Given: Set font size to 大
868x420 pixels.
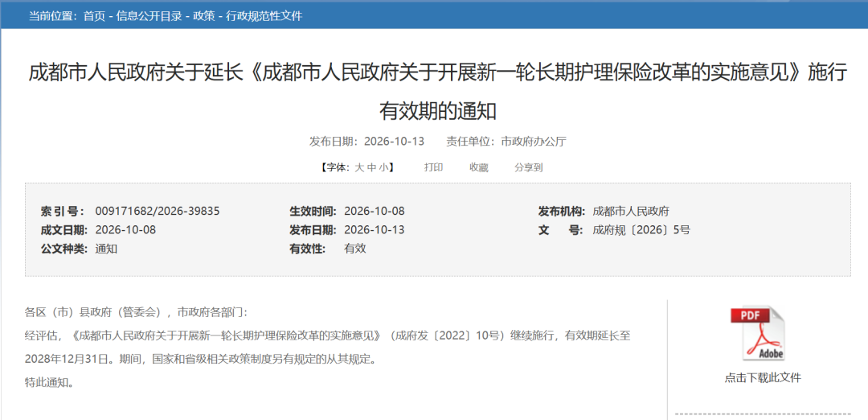Looking at the screenshot, I should tap(358, 167).
